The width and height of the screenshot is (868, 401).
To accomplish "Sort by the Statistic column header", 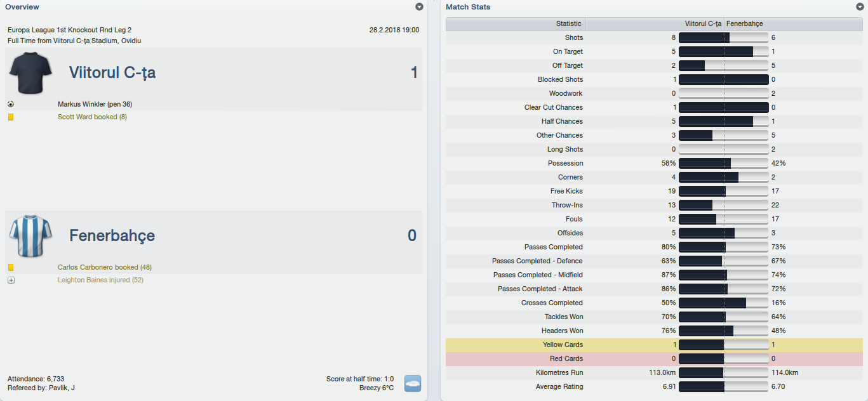I will pyautogui.click(x=515, y=24).
